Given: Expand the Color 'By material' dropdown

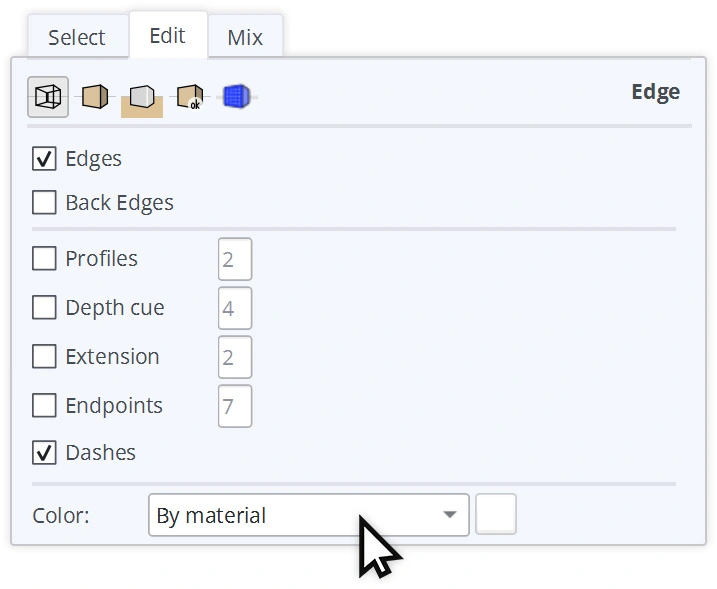Looking at the screenshot, I should pyautogui.click(x=308, y=516).
